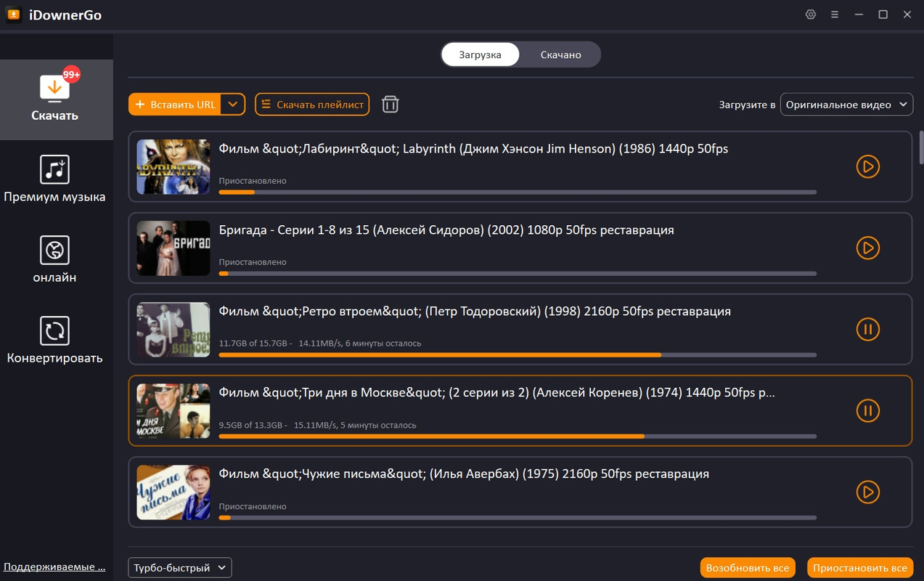This screenshot has width=924, height=581.
Task: Click the Загрузите в label
Action: point(748,105)
